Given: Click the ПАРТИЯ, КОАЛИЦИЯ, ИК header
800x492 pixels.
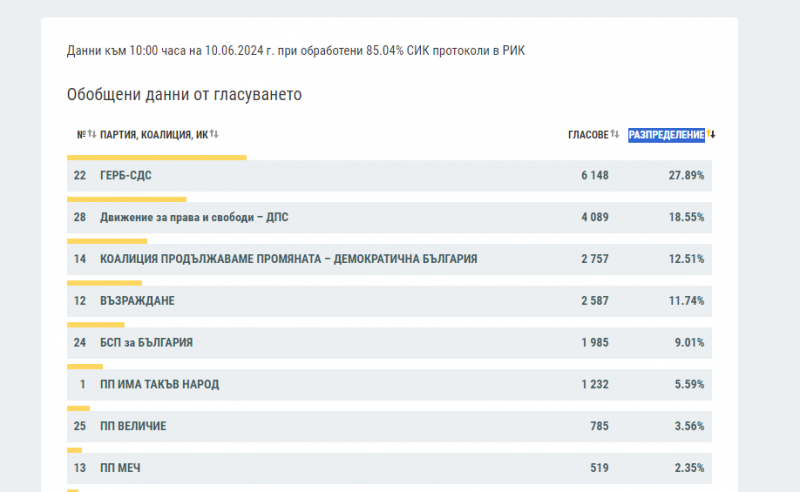Looking at the screenshot, I should point(154,135).
